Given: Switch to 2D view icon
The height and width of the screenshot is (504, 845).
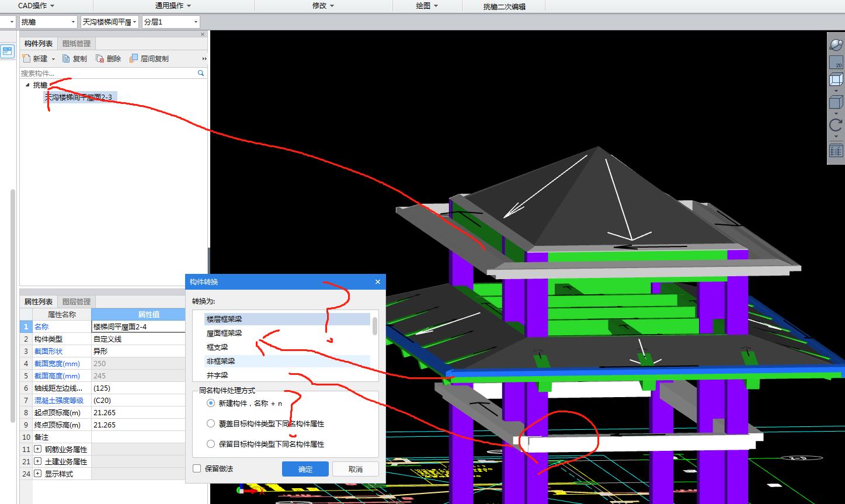Looking at the screenshot, I should [836, 62].
